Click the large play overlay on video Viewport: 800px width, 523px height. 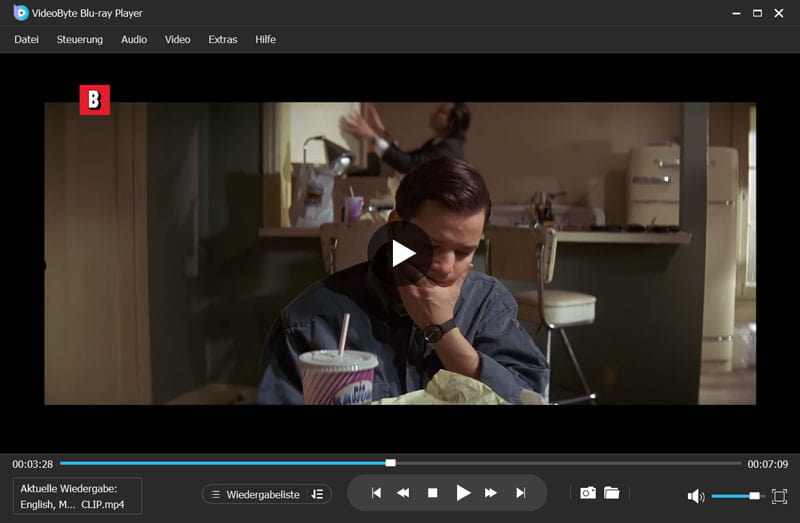[x=401, y=253]
